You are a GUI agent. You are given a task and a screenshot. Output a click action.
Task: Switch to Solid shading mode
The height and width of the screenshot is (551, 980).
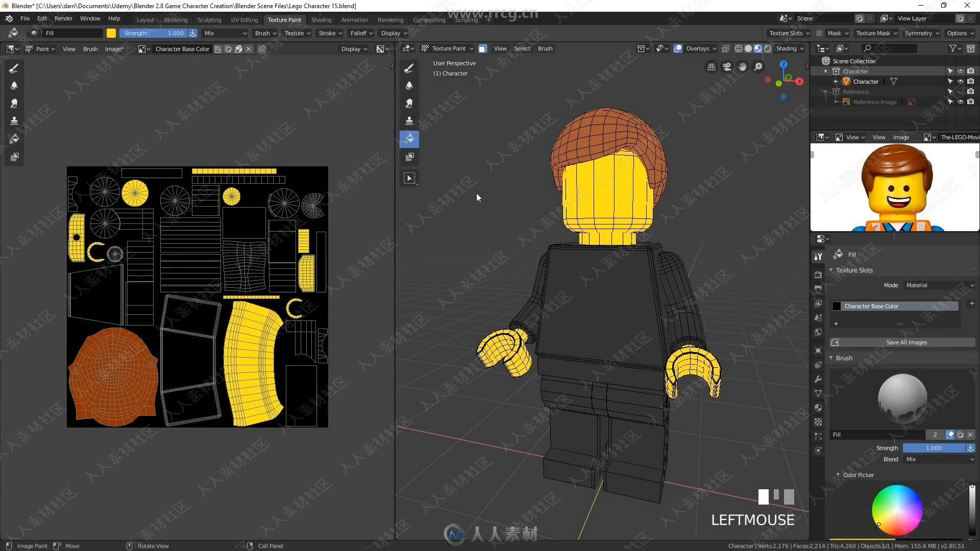click(x=748, y=48)
